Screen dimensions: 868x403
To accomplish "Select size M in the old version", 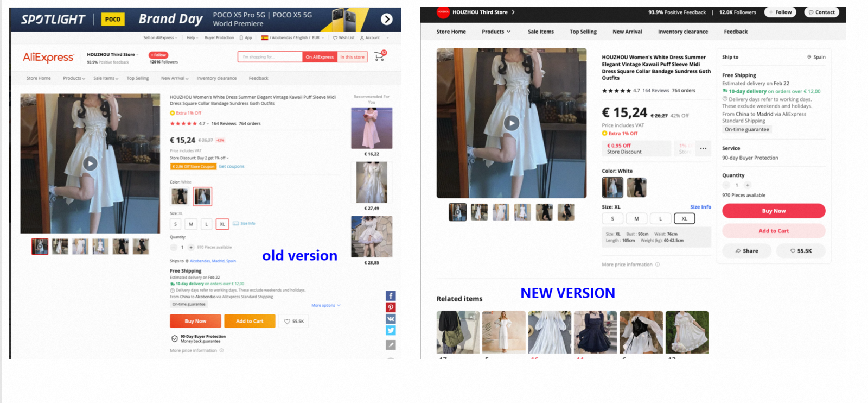I will [191, 224].
